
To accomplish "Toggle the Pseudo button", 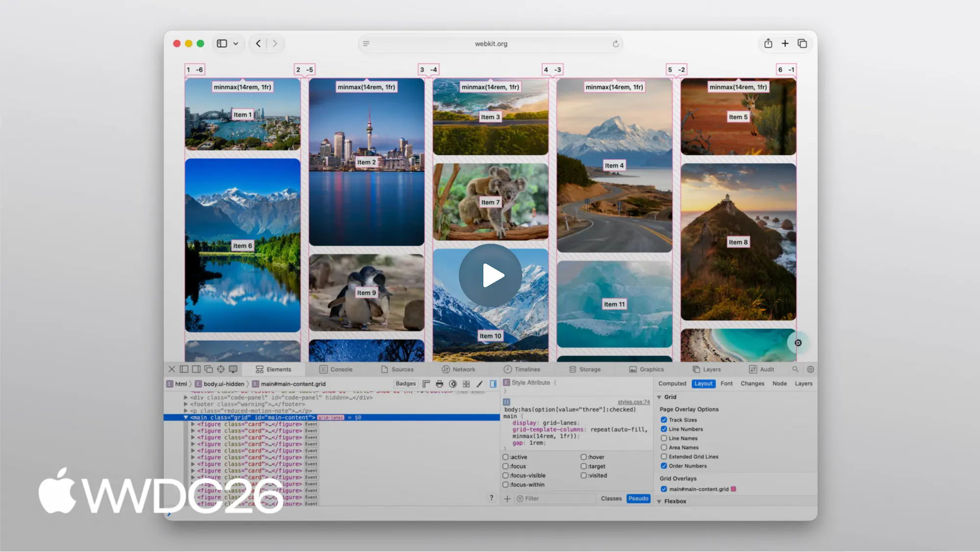I will pos(638,499).
